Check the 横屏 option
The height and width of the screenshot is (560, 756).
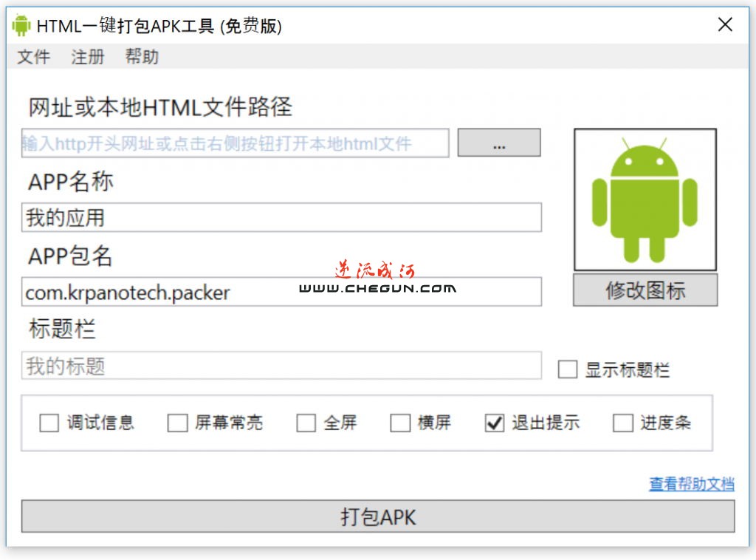pyautogui.click(x=400, y=423)
